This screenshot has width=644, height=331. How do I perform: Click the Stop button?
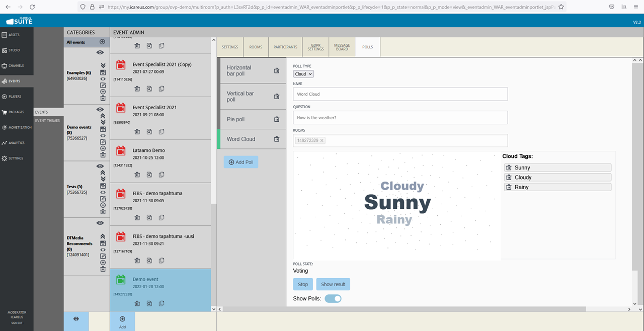(303, 284)
